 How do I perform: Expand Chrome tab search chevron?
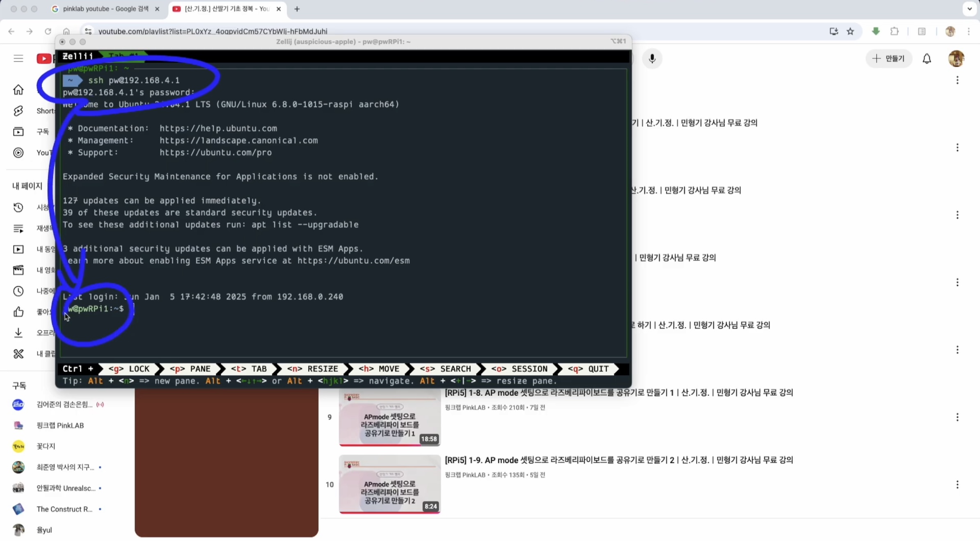pos(969,9)
